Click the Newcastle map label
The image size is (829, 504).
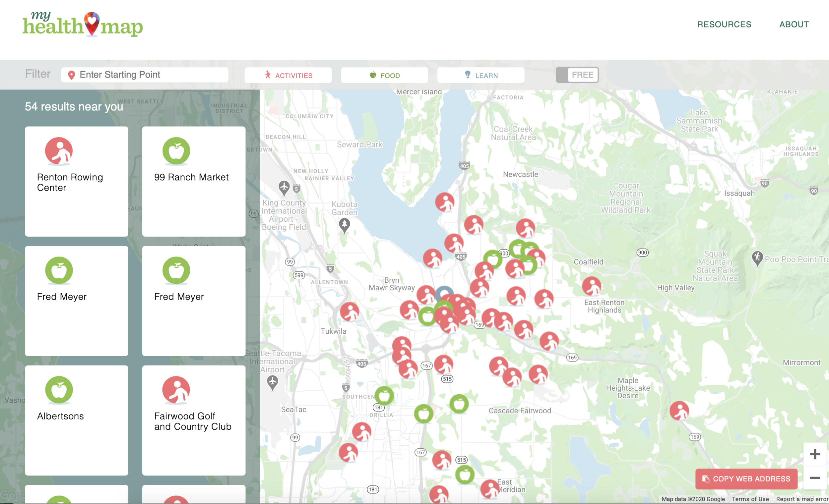tap(521, 174)
